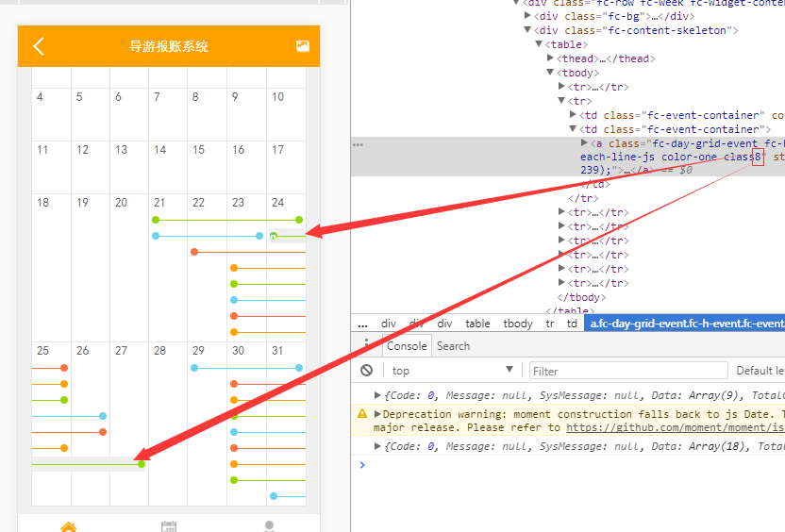Click the image icon in the header
This screenshot has height=532, width=785.
coord(302,45)
